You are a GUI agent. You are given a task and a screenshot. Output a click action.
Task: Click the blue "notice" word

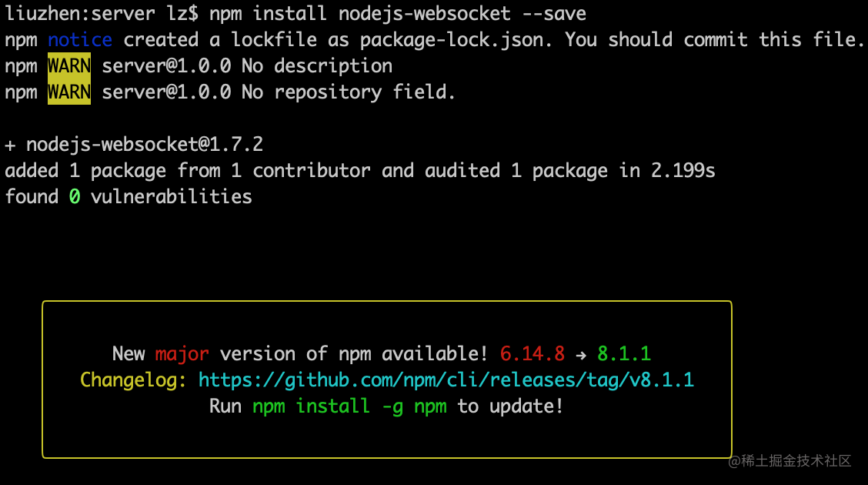[x=80, y=39]
